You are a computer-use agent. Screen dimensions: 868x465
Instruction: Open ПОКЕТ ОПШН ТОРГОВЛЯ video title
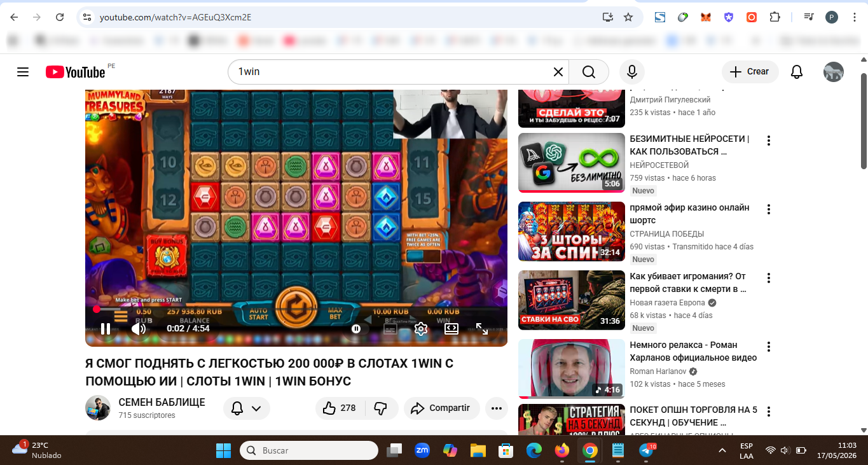point(693,416)
